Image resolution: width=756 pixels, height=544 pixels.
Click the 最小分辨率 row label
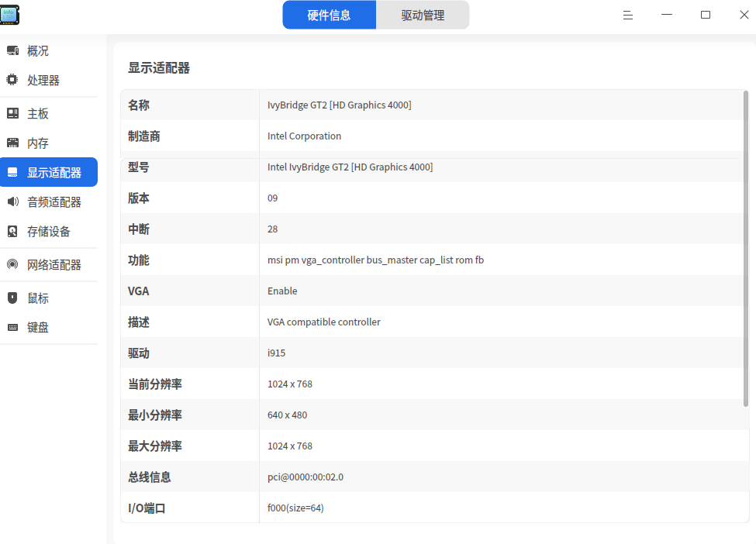[155, 415]
